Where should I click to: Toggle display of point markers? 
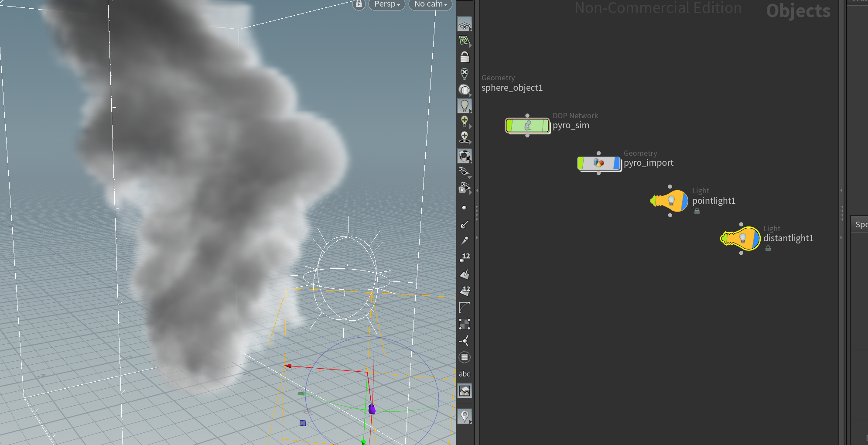464,207
